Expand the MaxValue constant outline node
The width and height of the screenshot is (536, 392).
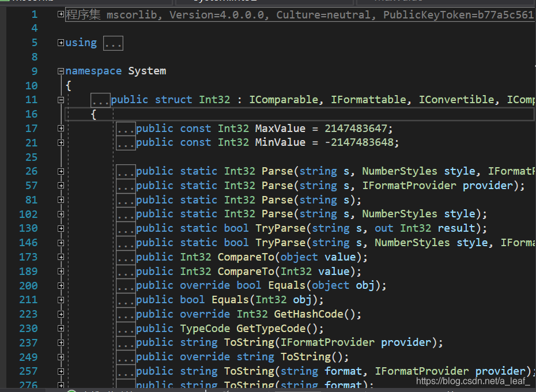(61, 129)
